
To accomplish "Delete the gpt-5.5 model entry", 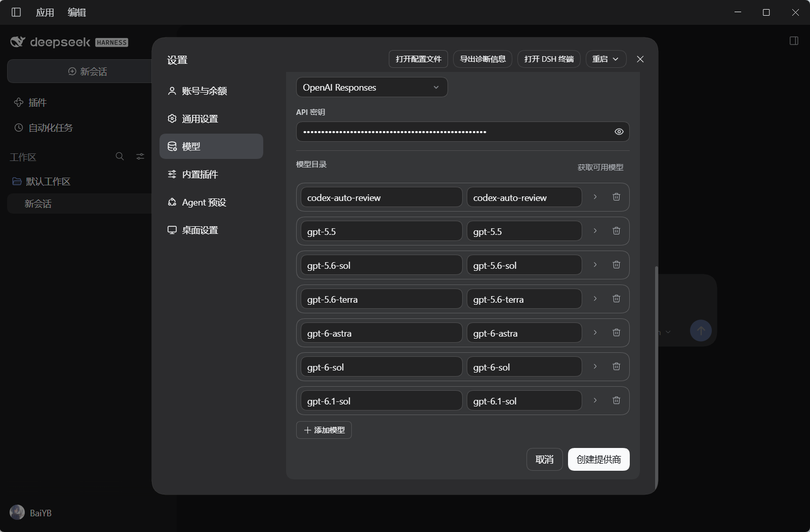I will click(616, 231).
